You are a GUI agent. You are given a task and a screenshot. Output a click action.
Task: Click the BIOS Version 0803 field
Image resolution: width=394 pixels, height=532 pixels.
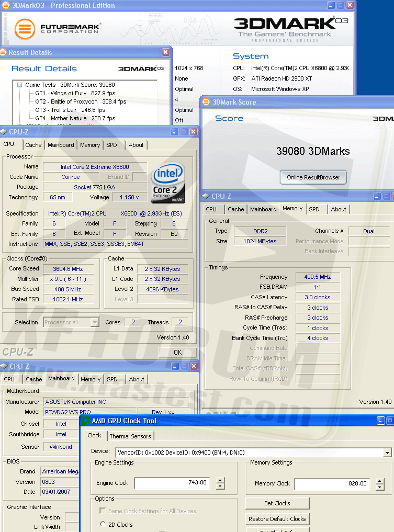click(x=60, y=482)
